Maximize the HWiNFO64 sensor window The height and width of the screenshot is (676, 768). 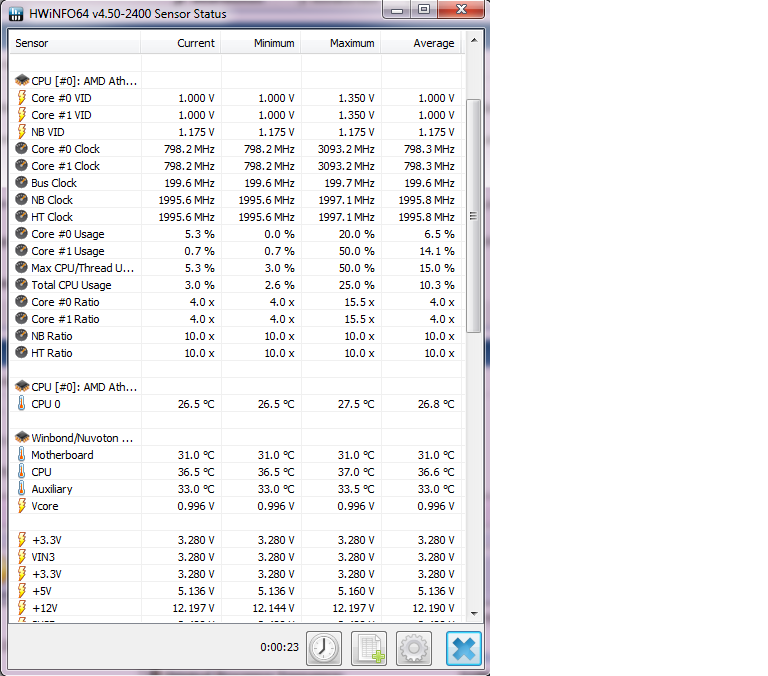coord(424,10)
